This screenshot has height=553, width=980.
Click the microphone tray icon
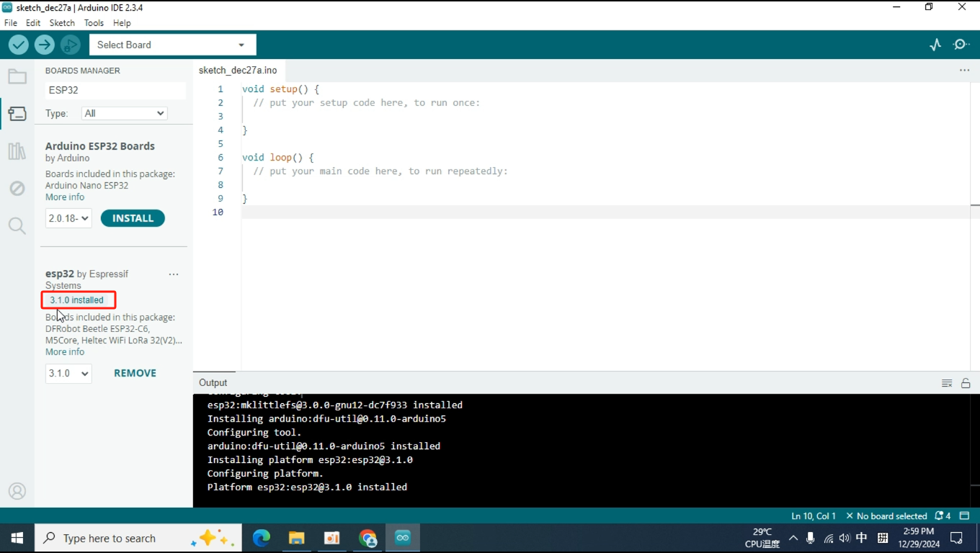[811, 538]
